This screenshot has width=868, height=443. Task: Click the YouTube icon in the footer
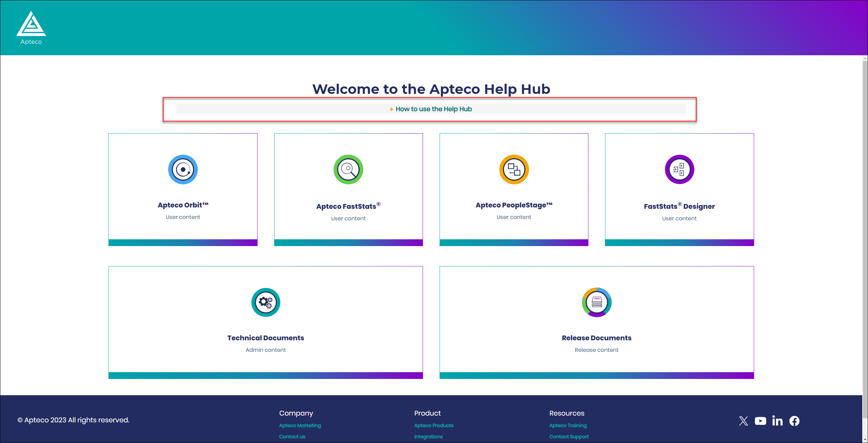pyautogui.click(x=760, y=421)
